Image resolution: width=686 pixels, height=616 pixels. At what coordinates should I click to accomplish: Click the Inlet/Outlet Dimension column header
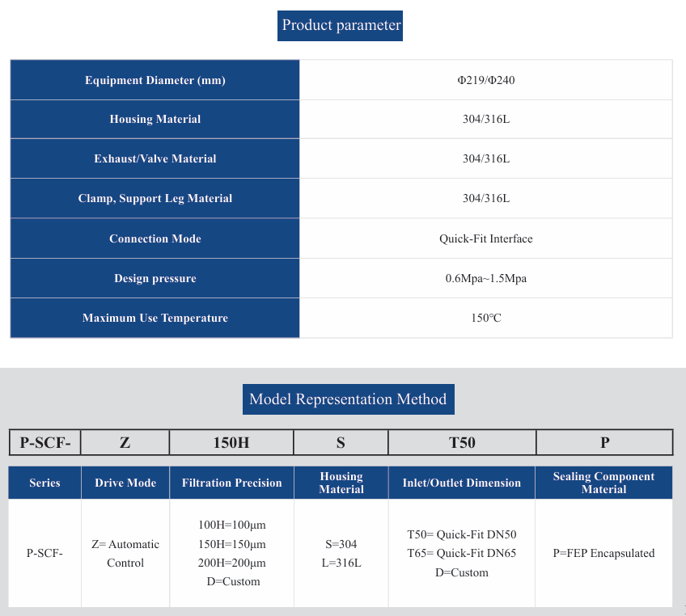coord(462,483)
